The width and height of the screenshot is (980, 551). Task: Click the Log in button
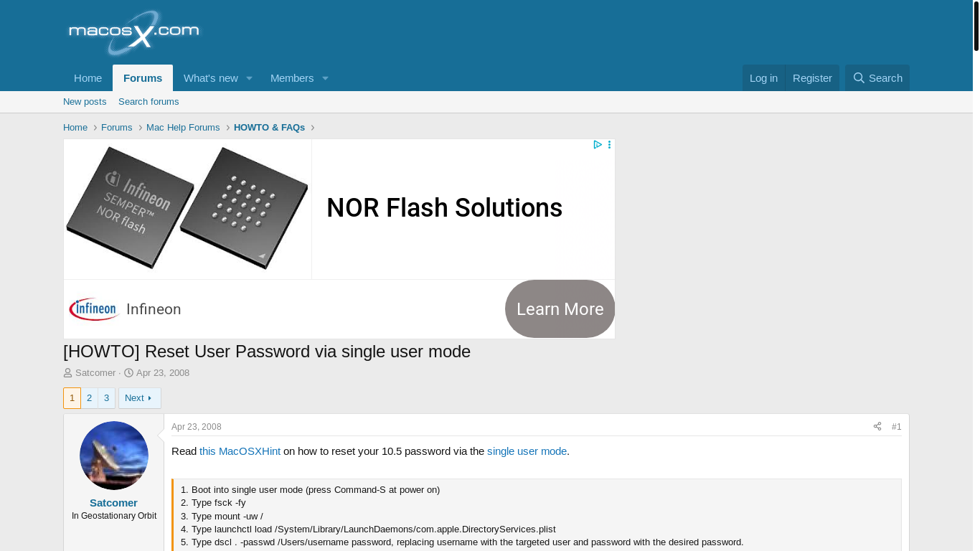point(763,78)
